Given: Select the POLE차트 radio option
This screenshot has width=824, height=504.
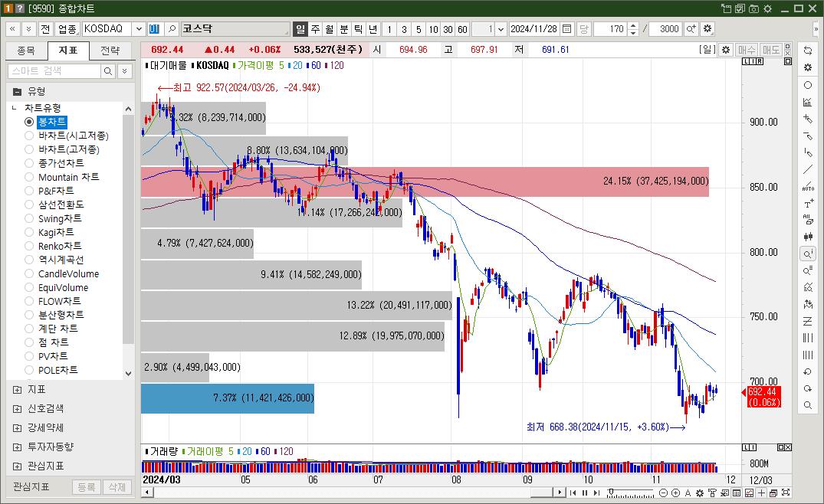Looking at the screenshot, I should pos(29,370).
